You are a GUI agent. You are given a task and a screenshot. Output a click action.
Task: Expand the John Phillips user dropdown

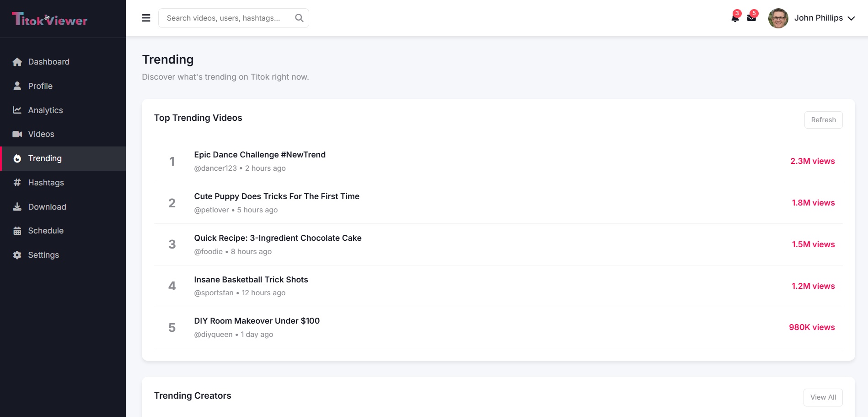coord(851,18)
